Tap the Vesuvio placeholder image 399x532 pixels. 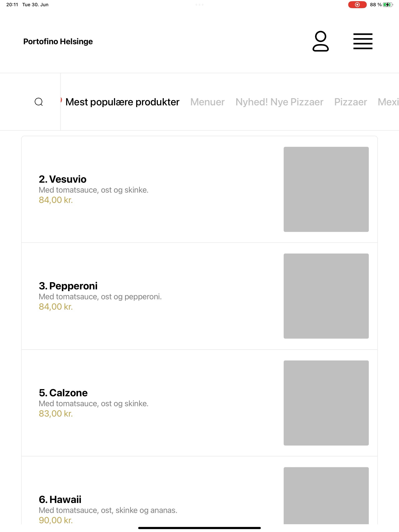pos(326,189)
